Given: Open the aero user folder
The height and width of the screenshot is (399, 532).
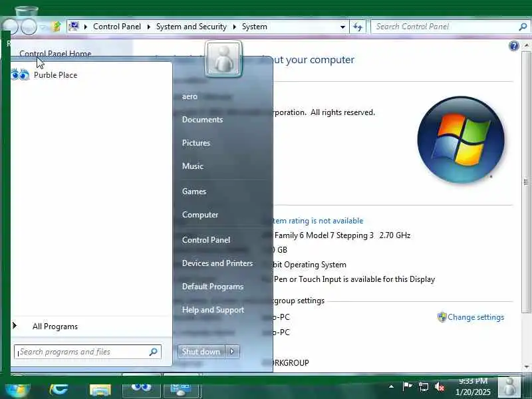Looking at the screenshot, I should pos(190,96).
